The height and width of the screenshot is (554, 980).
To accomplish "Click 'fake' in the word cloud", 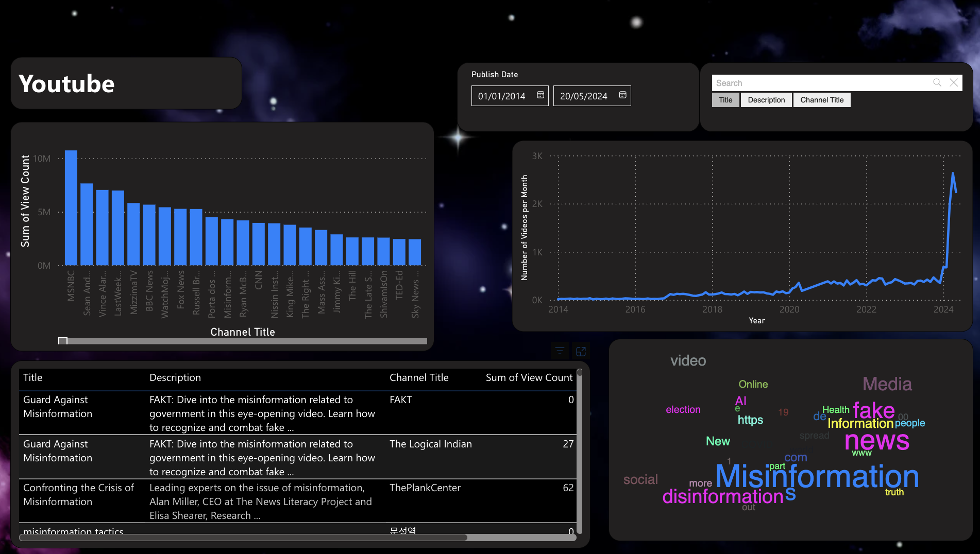I will click(x=874, y=411).
